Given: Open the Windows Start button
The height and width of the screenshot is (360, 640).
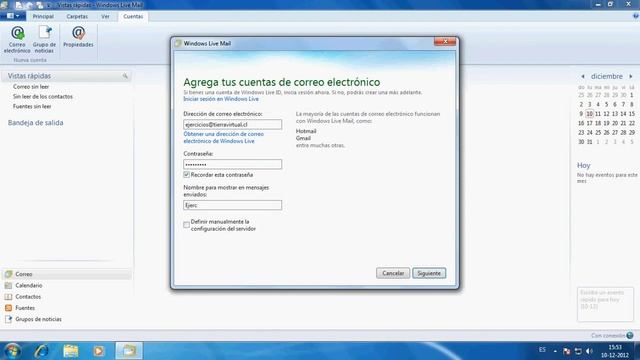Looking at the screenshot, I should click(x=12, y=351).
